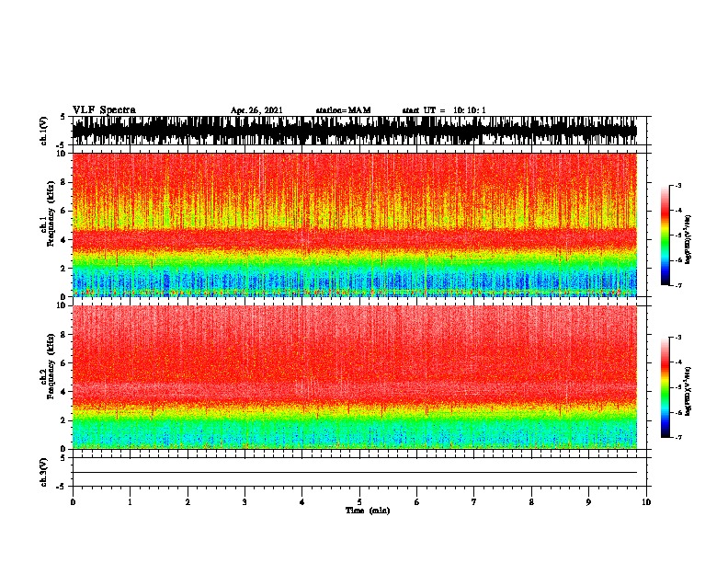Select time-axis tick label "4"
Image resolution: width=728 pixels, height=563 pixels.
pos(302,502)
